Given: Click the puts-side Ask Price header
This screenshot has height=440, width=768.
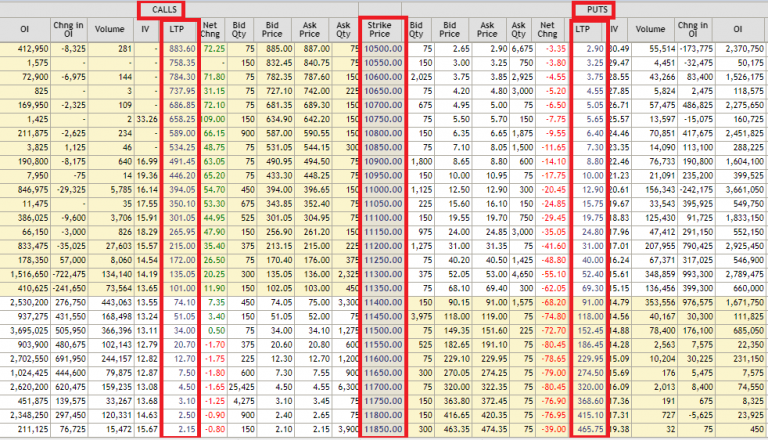Looking at the screenshot, I should [x=487, y=29].
